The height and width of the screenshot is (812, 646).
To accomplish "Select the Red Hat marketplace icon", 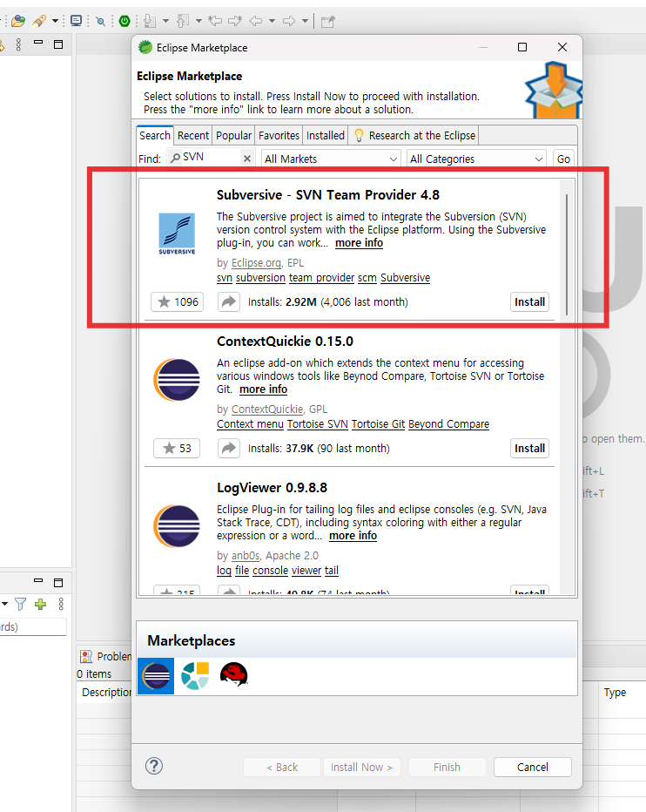I will (234, 674).
